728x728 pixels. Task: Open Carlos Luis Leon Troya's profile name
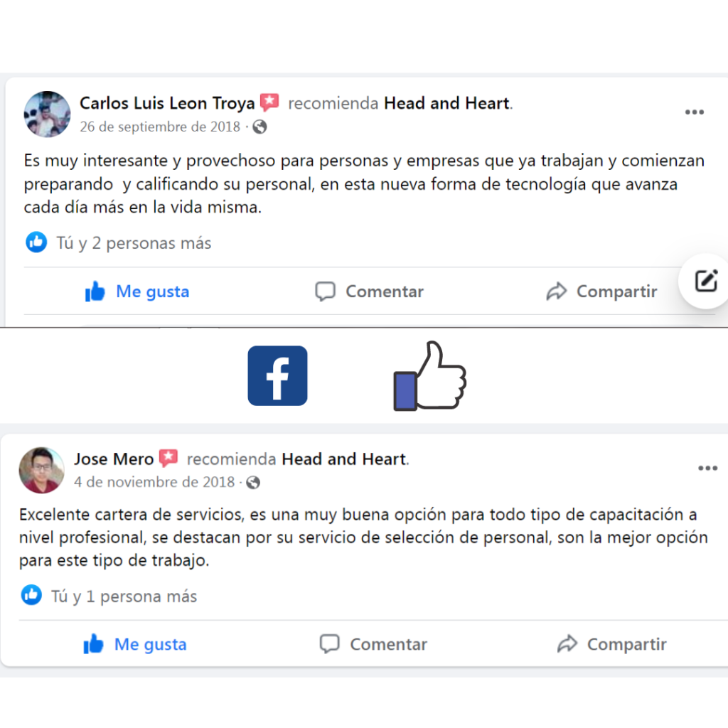click(167, 103)
